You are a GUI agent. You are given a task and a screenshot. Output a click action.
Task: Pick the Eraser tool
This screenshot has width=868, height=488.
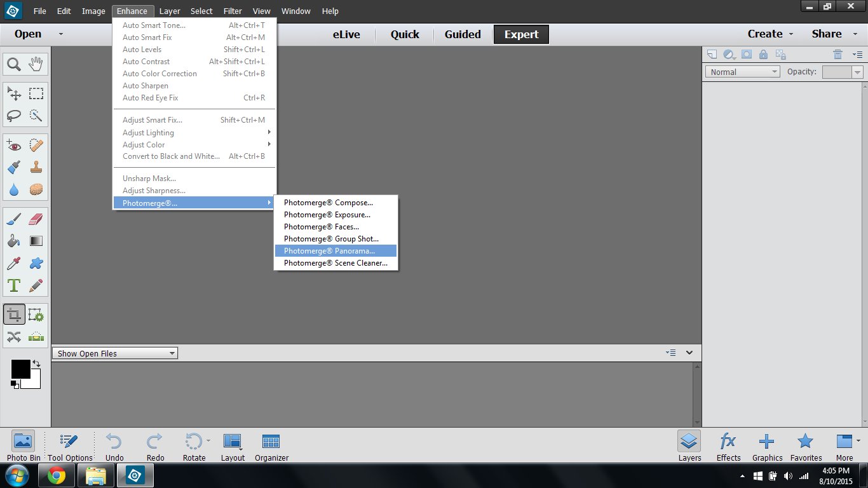36,219
